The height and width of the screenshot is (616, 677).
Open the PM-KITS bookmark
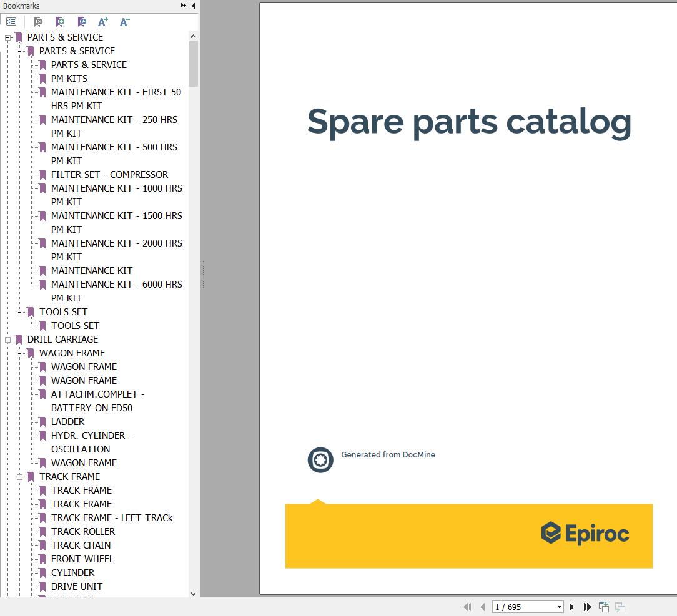[69, 79]
